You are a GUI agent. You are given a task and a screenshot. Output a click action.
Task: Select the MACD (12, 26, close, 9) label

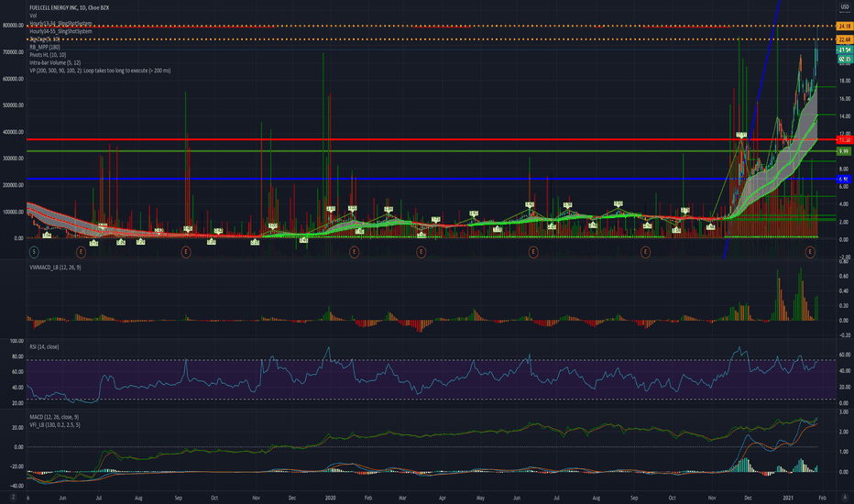54,417
